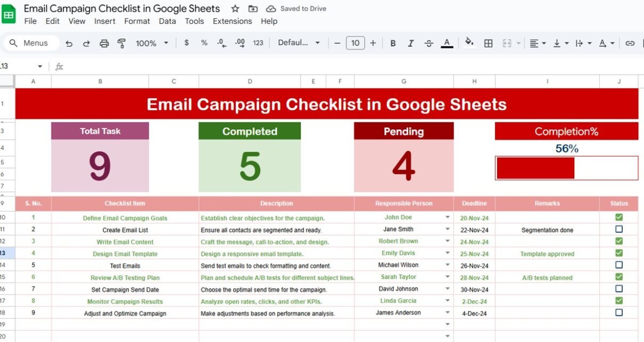Click the move to folder icon
The width and height of the screenshot is (644, 342).
(253, 9)
